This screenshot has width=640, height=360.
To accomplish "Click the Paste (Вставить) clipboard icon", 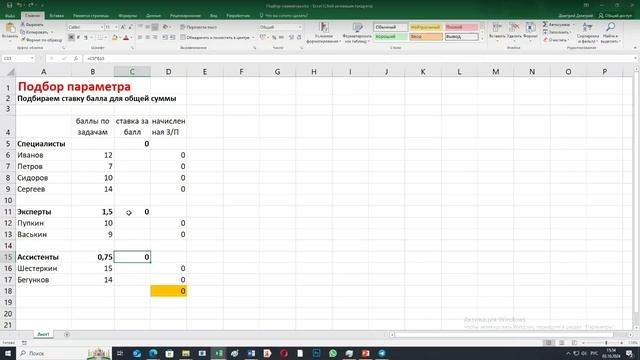I will (x=9, y=28).
